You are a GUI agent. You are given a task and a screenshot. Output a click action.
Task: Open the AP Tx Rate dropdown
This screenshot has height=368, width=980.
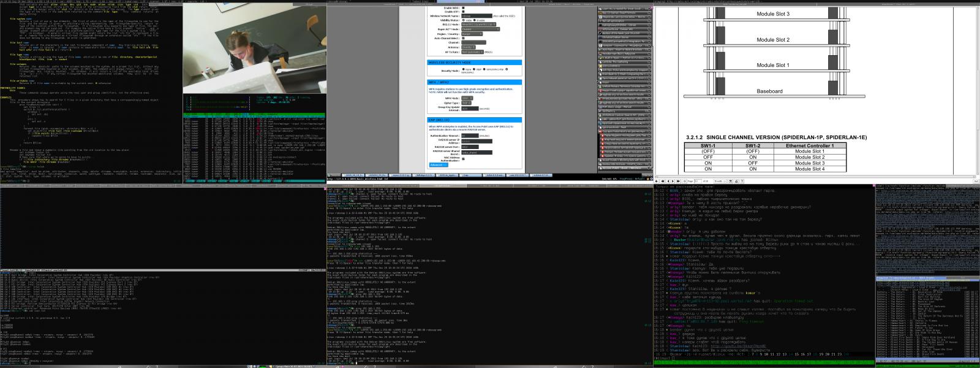pyautogui.click(x=472, y=52)
